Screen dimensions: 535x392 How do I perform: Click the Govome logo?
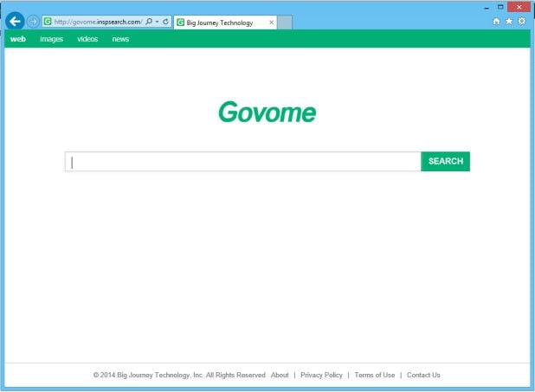pos(267,112)
